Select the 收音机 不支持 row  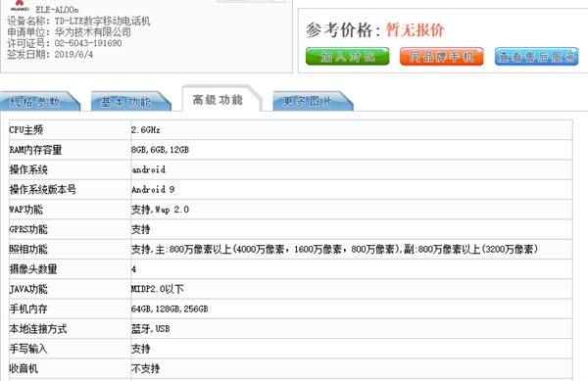click(x=291, y=368)
